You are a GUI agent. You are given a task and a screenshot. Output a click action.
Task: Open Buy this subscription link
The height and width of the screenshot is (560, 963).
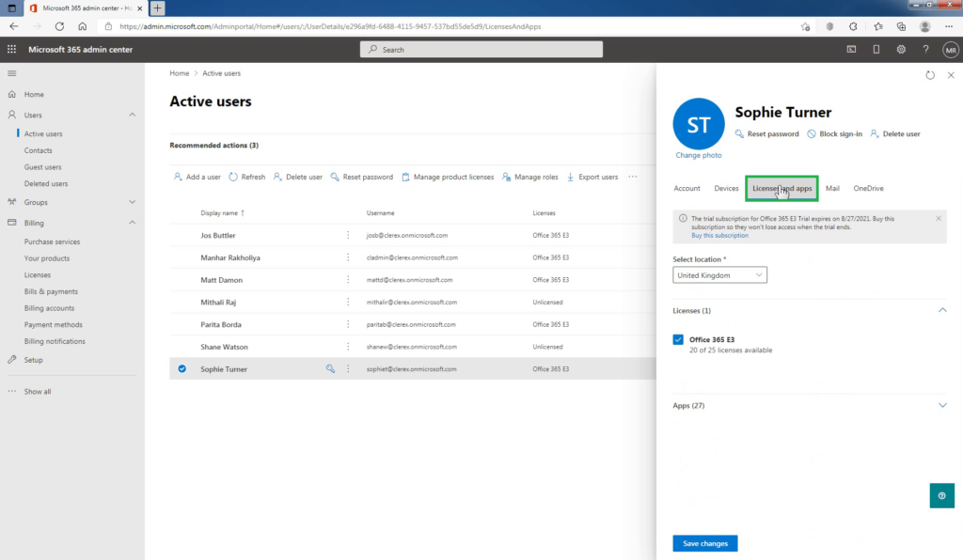click(x=719, y=236)
